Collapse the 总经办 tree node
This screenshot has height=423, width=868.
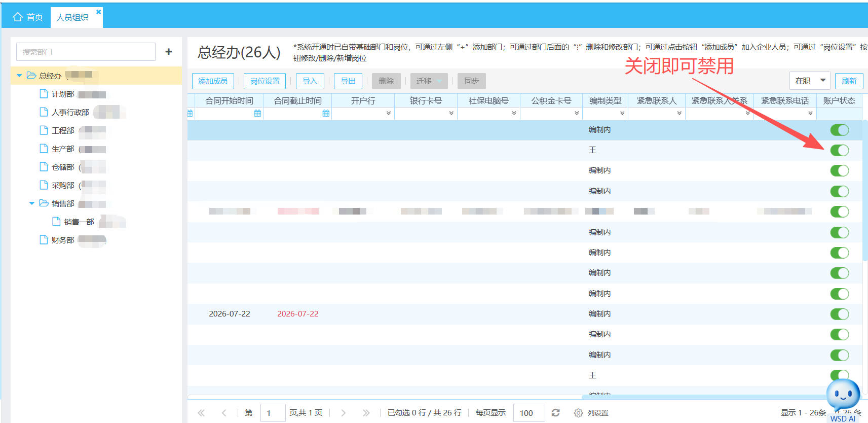pyautogui.click(x=19, y=76)
